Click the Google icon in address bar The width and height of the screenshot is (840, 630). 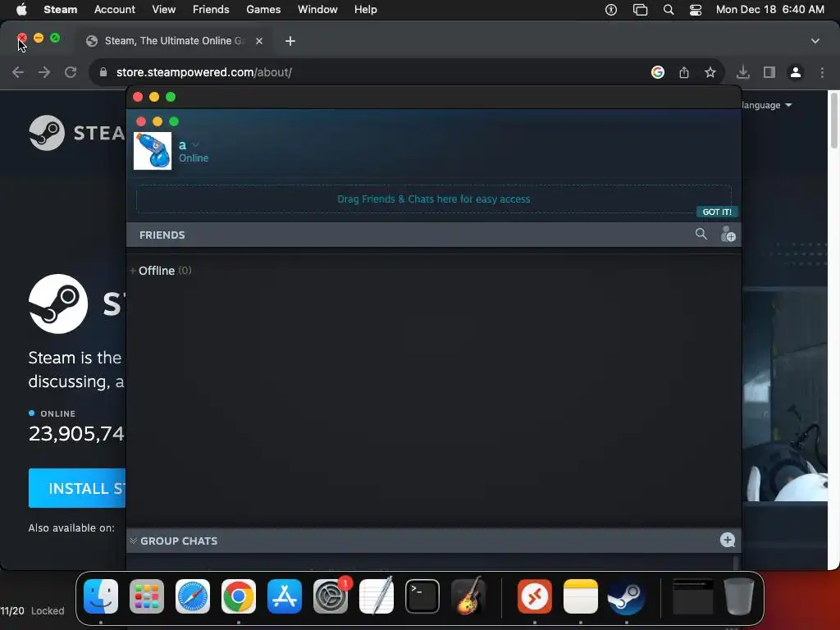coord(658,72)
